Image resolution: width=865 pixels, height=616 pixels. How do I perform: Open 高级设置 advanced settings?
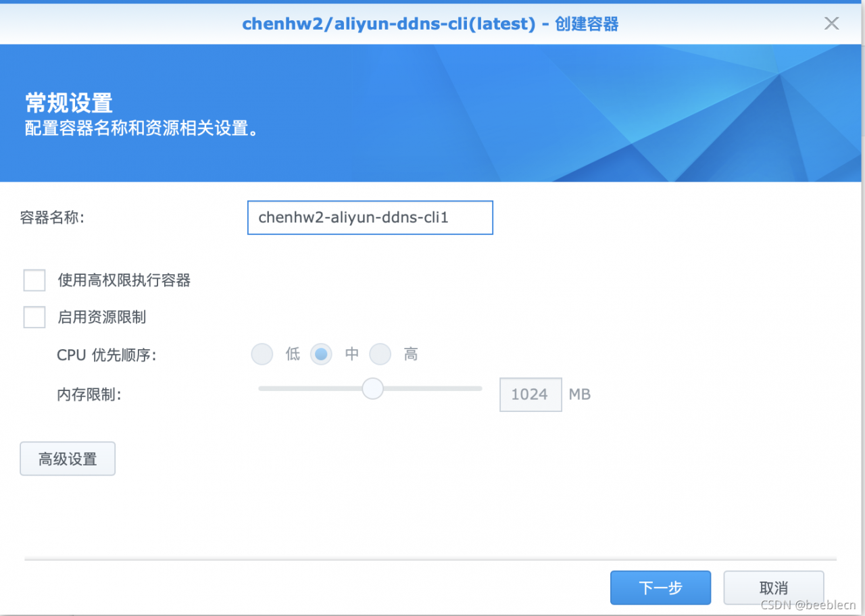tap(68, 459)
